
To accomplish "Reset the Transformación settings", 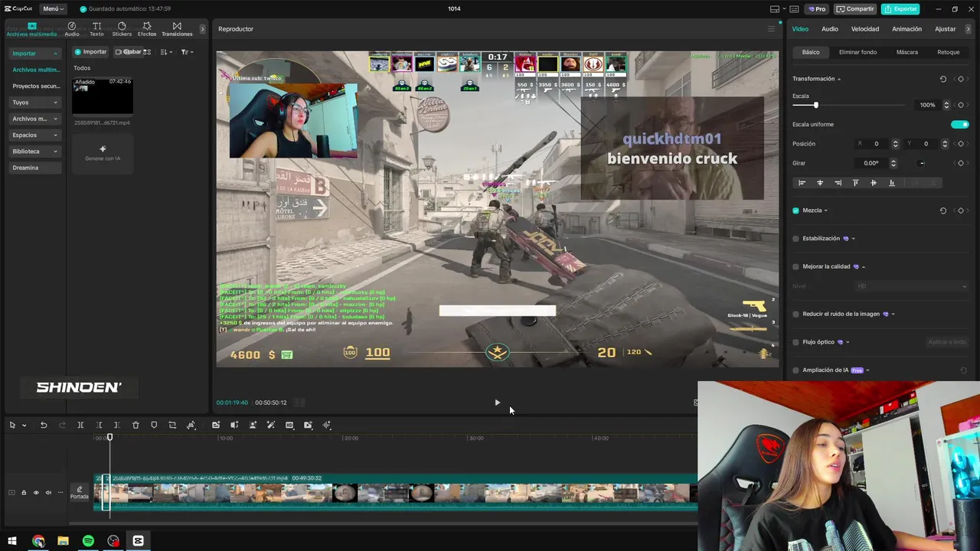I will coord(942,79).
